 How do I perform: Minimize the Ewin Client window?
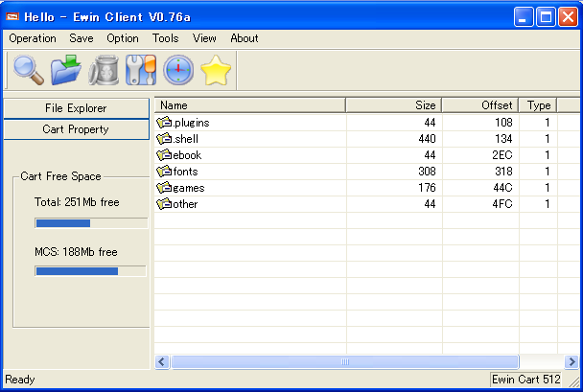point(524,16)
